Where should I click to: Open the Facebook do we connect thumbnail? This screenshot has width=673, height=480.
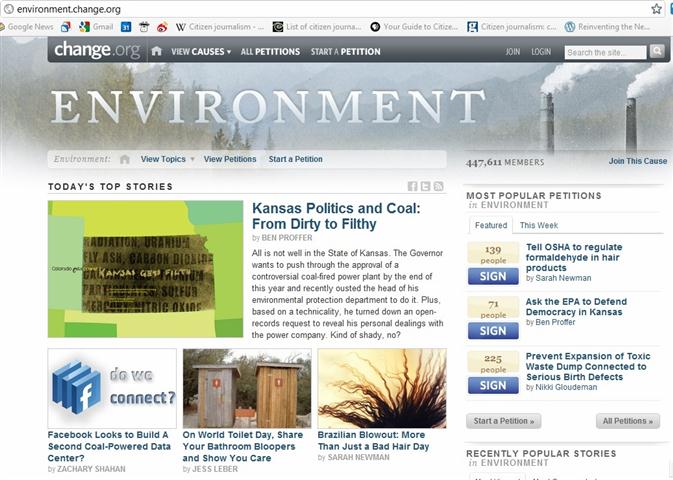[112, 388]
